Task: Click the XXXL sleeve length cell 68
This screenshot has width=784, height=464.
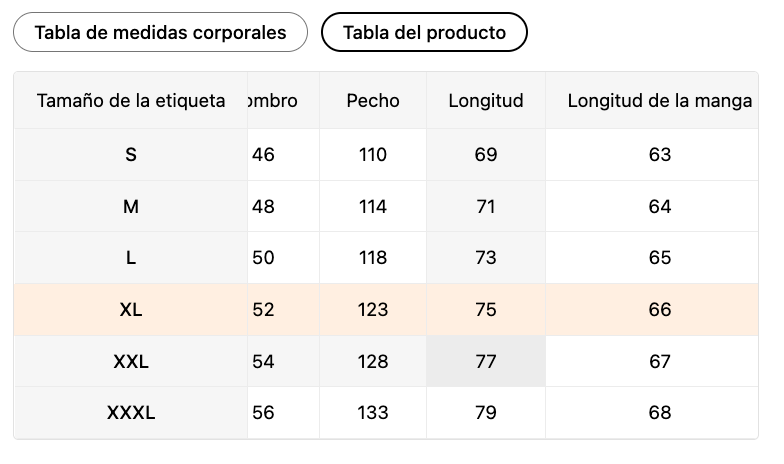Action: tap(659, 413)
